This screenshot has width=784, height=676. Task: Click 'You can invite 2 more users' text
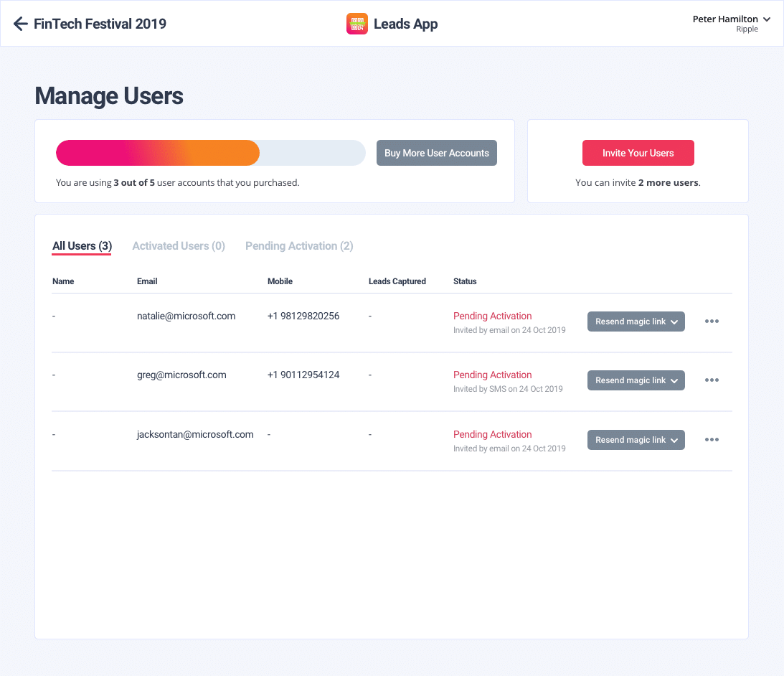tap(638, 183)
